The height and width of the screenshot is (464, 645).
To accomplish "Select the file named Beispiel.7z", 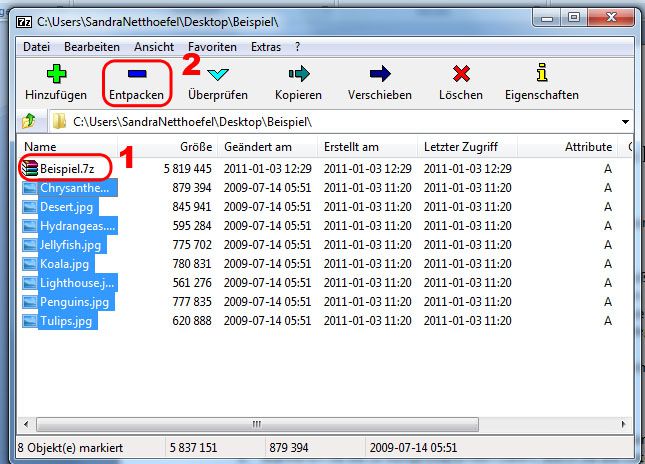I will [x=67, y=169].
